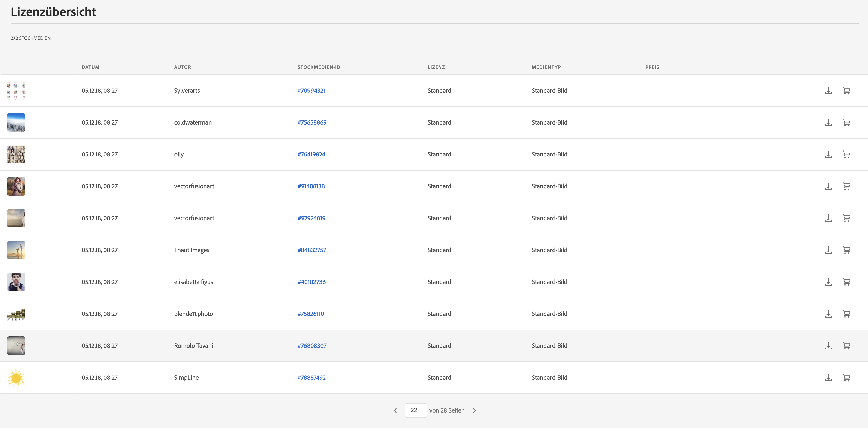This screenshot has width=868, height=428.
Task: Add elisabetta figus image to cart
Action: (x=847, y=282)
